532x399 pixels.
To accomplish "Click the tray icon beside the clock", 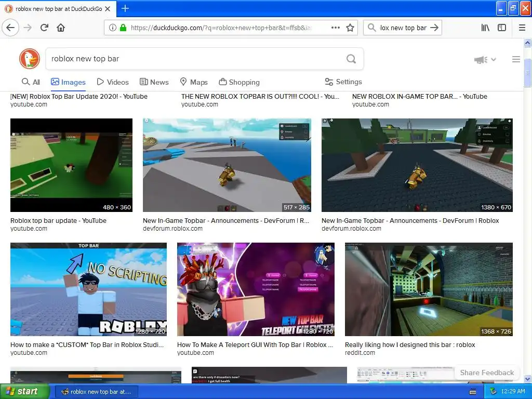I will [494, 392].
